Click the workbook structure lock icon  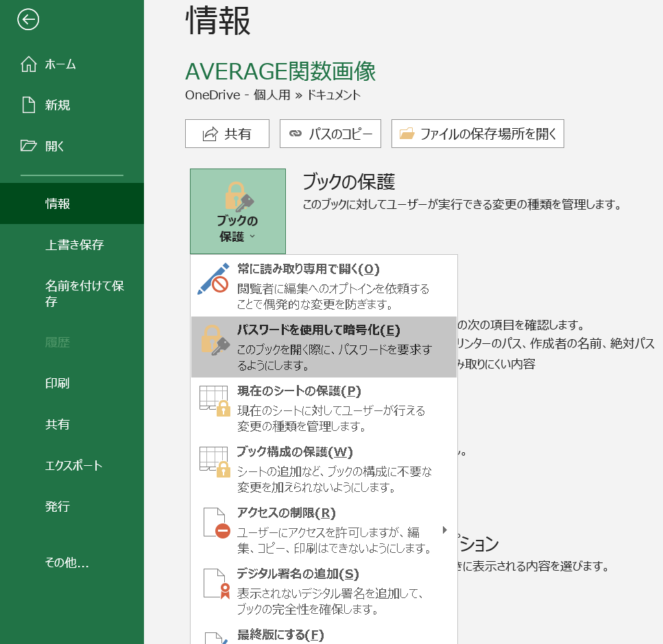pyautogui.click(x=213, y=462)
